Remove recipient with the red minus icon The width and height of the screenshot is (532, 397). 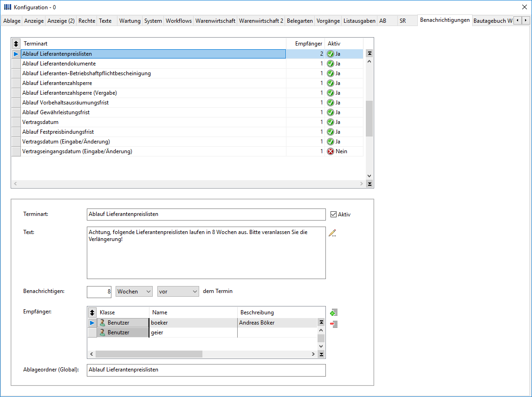pos(334,324)
